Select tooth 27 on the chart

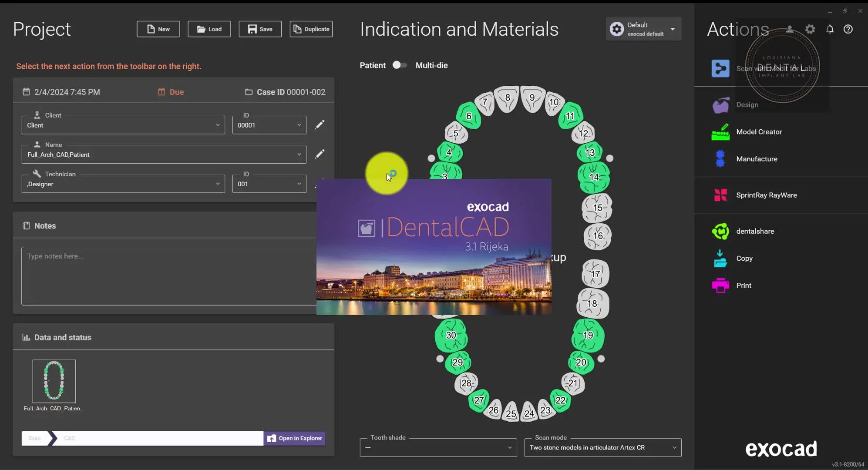[479, 400]
